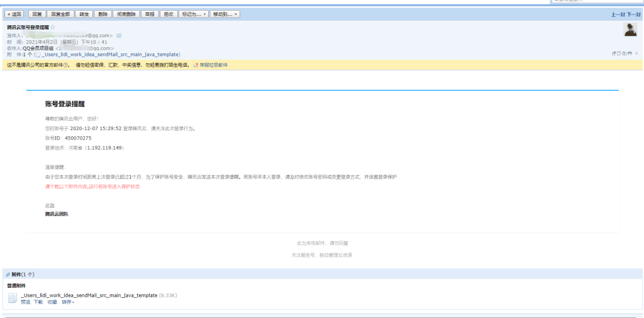Click the help question-mark icon in warning bar

pos(65,65)
